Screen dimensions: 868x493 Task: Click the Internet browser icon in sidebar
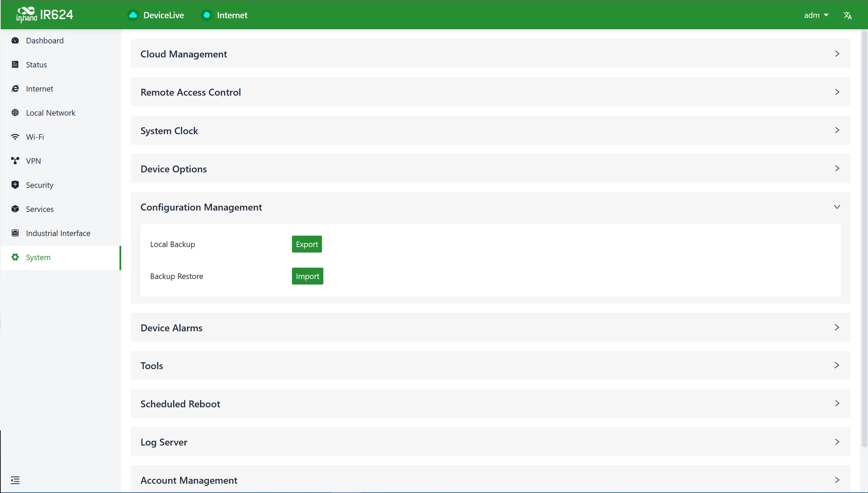coord(15,89)
